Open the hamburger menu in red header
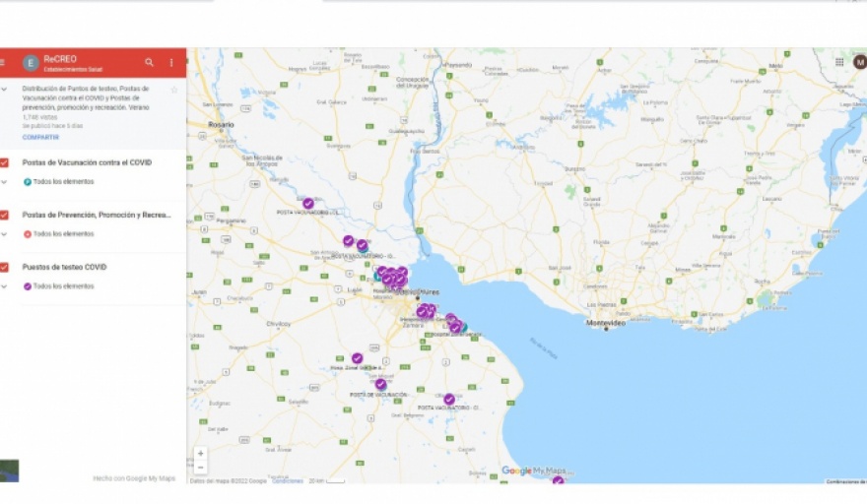 tap(3, 63)
